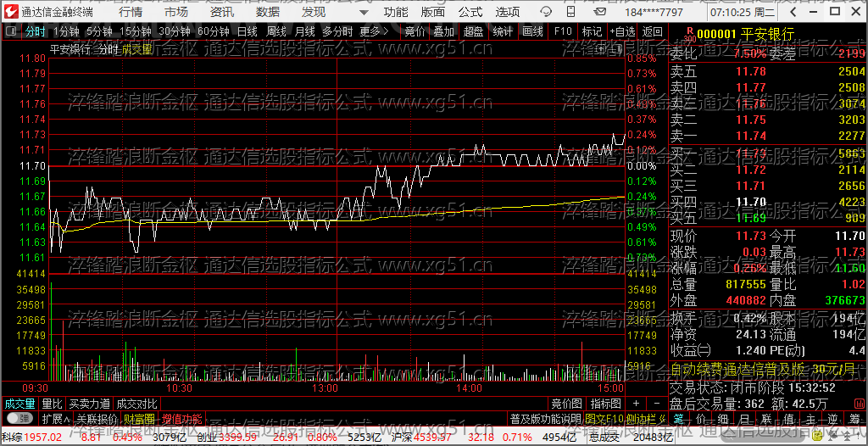Image resolution: width=868 pixels, height=446 pixels.
Task: Open the customer service headset icon
Action: 546,12
